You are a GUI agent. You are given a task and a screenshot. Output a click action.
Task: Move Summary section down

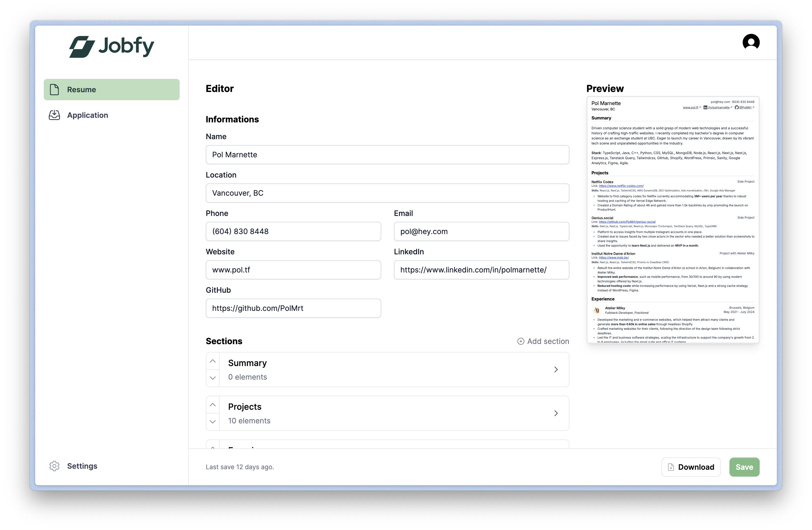coord(212,378)
